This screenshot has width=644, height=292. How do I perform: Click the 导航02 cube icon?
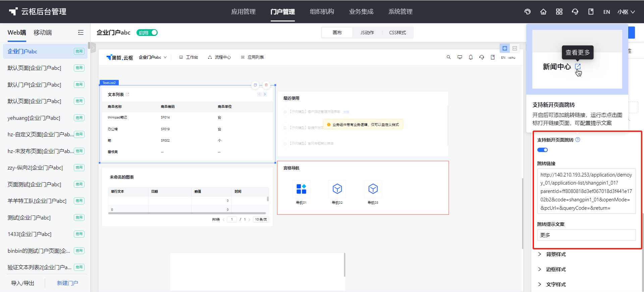[x=337, y=189]
